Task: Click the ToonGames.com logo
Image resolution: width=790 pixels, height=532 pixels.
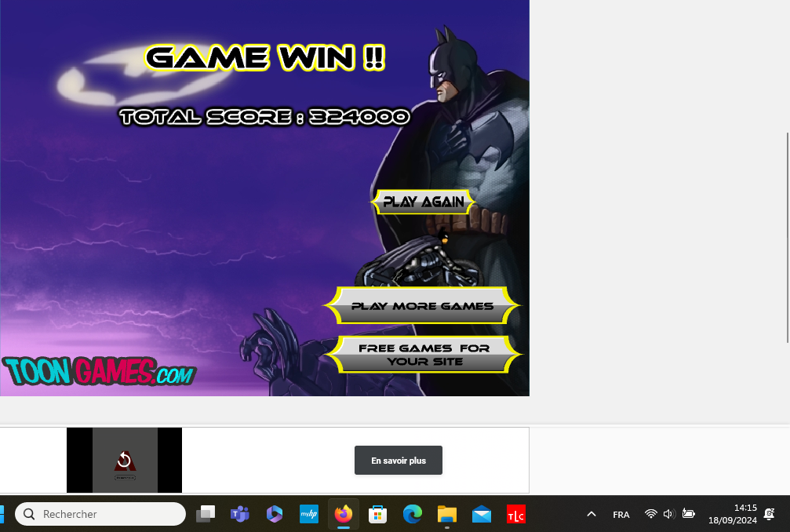Action: (x=98, y=371)
